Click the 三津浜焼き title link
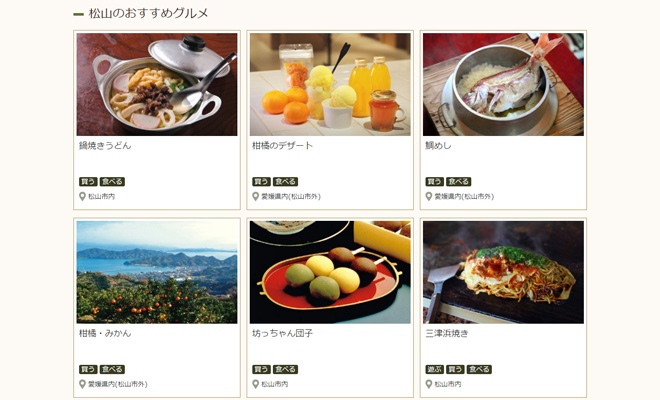Image resolution: width=660 pixels, height=400 pixels. click(x=447, y=333)
